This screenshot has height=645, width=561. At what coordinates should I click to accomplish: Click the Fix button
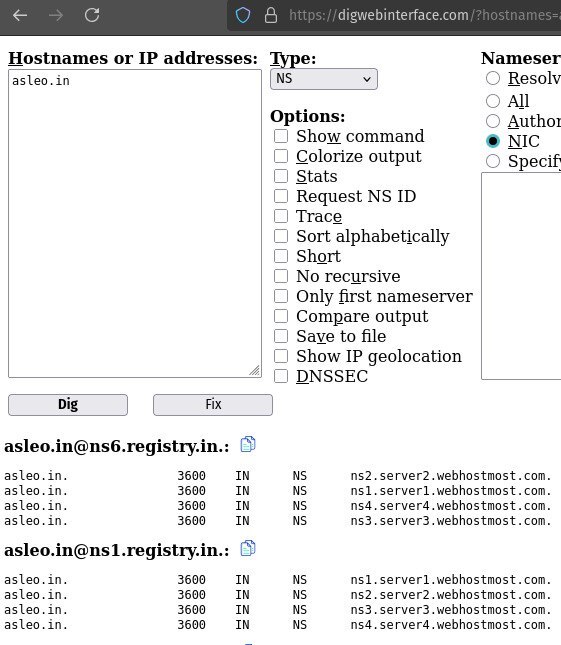tap(213, 405)
